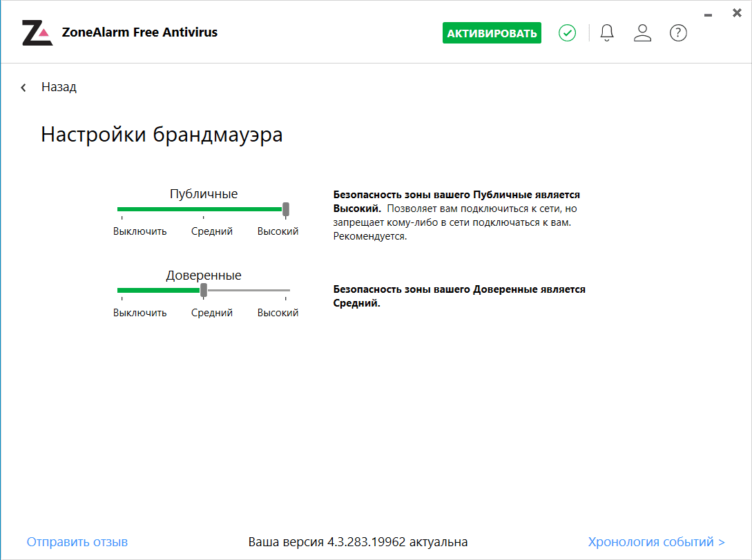Set Доверенные zone to Высокий

point(286,290)
